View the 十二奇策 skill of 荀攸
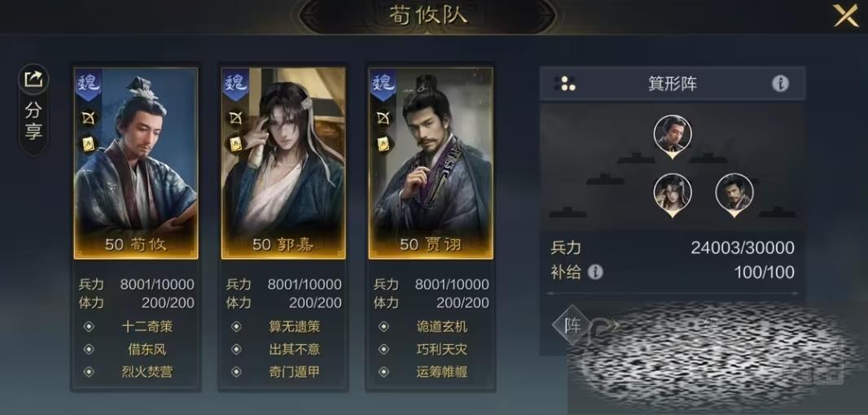868x415 pixels. [x=147, y=326]
